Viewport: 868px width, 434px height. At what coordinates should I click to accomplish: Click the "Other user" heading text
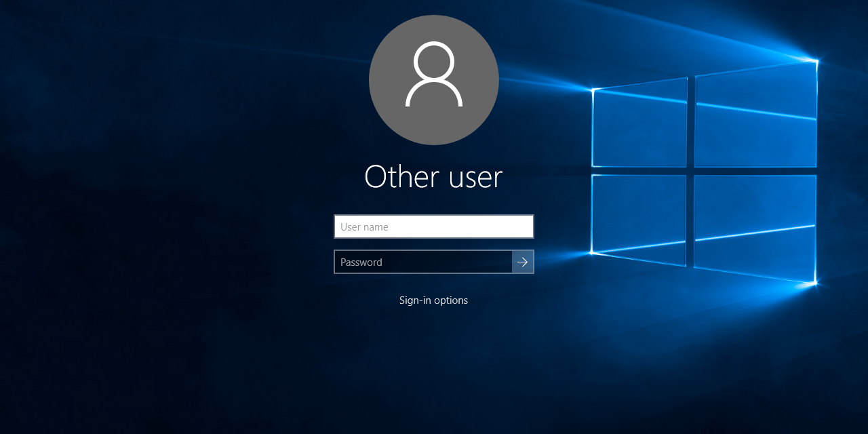tap(433, 177)
